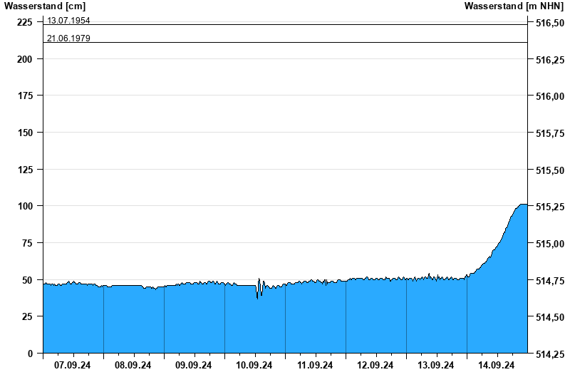This screenshot has width=570, height=392.
Task: Select the 516,50 right axis label
Action: pos(549,24)
